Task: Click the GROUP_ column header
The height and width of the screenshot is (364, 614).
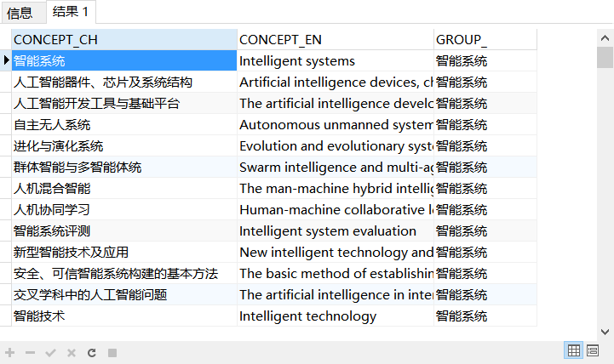Action: click(485, 40)
